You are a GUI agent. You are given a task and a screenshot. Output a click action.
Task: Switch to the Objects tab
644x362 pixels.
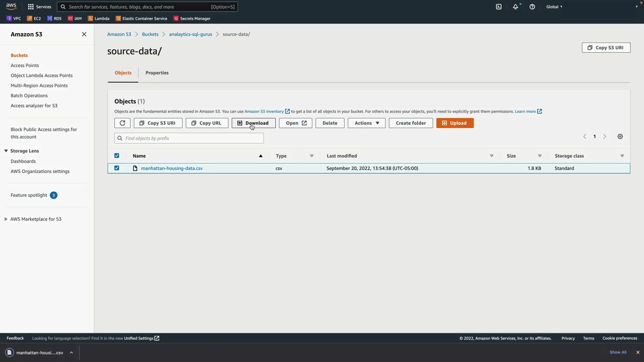coord(123,73)
